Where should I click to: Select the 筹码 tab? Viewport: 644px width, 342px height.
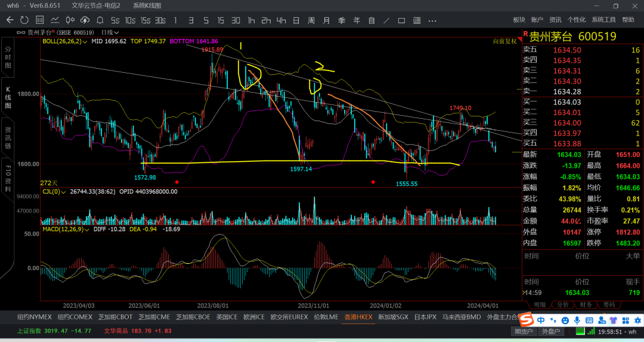click(x=609, y=304)
